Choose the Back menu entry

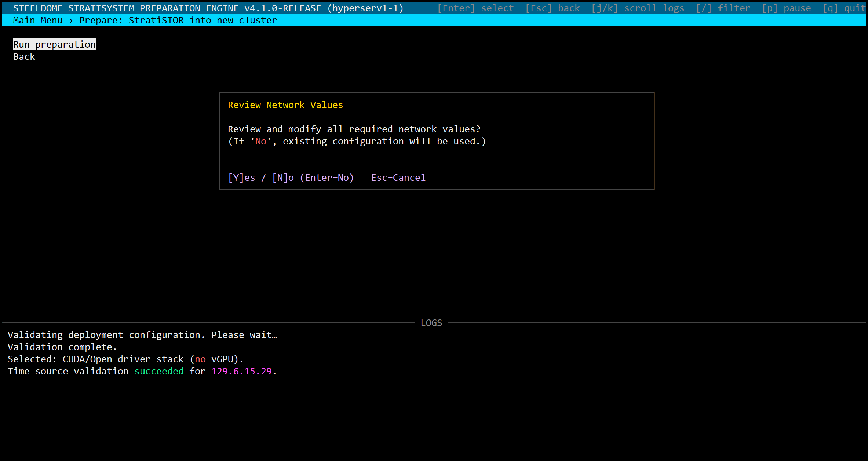24,57
